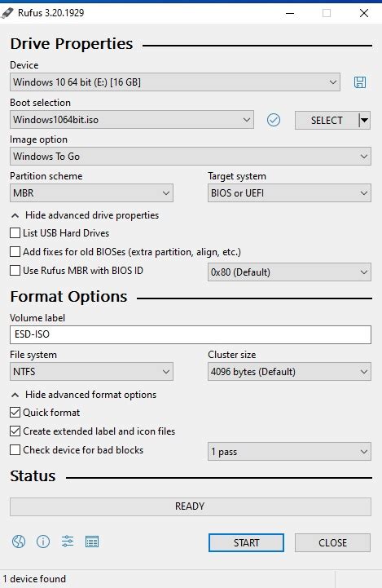The height and width of the screenshot is (588, 382).
Task: Open the Partition scheme MBR dropdown
Action: point(91,193)
